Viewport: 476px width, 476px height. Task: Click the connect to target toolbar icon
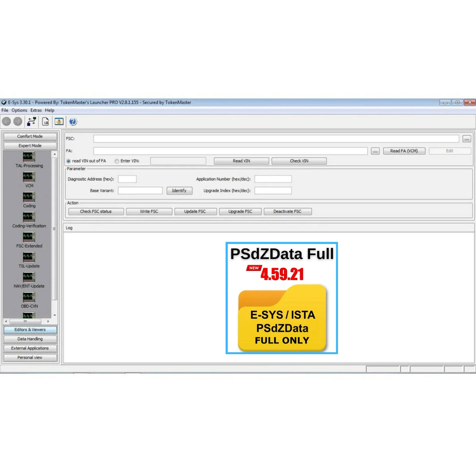coord(32,122)
